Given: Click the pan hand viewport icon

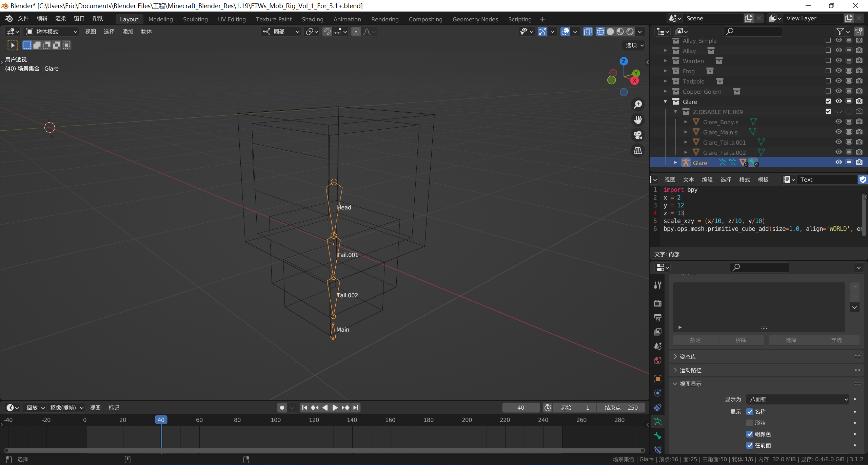Looking at the screenshot, I should (x=638, y=120).
